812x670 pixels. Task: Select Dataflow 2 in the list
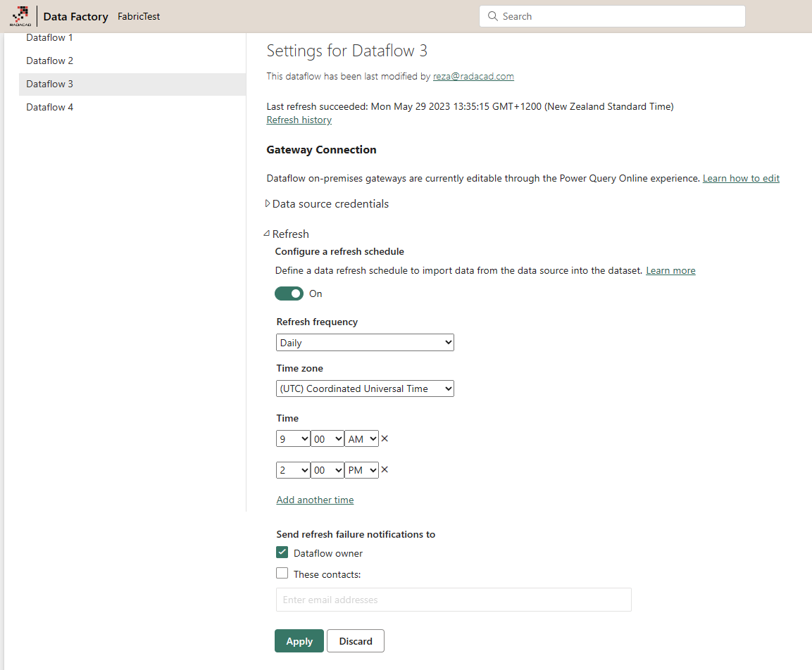coord(50,61)
